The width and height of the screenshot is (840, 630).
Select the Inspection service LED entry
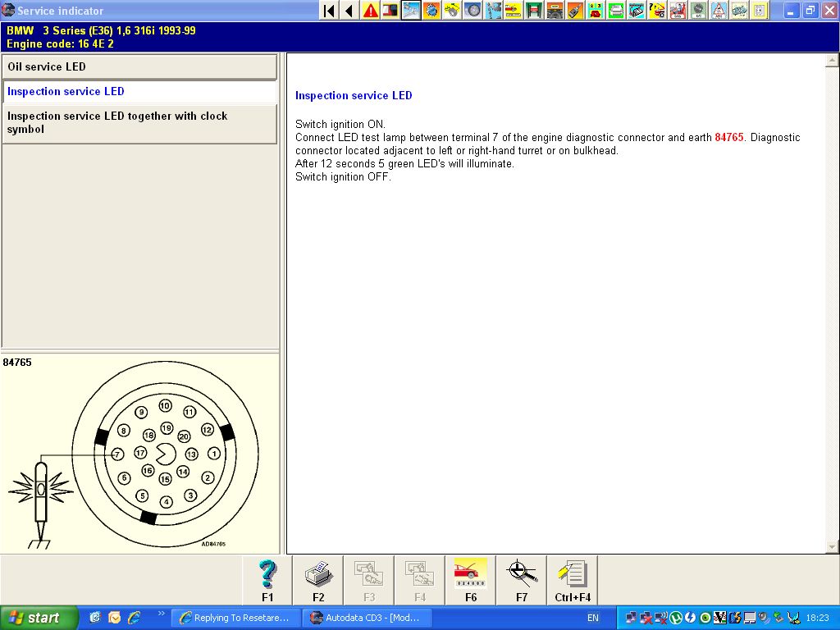pos(139,92)
